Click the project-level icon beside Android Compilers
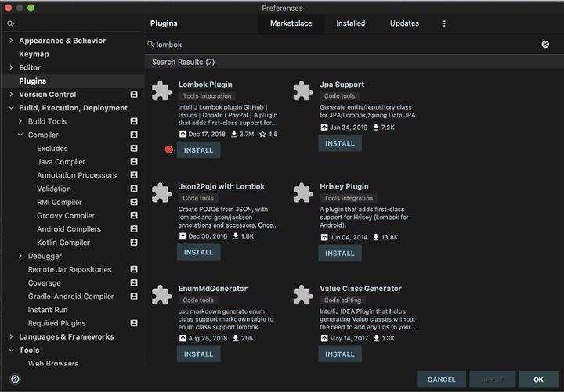Image resolution: width=564 pixels, height=392 pixels. click(x=134, y=229)
